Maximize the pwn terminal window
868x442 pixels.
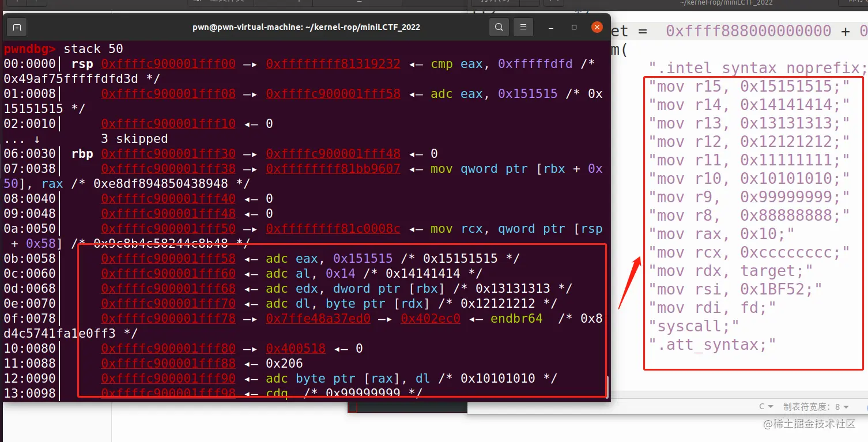573,27
